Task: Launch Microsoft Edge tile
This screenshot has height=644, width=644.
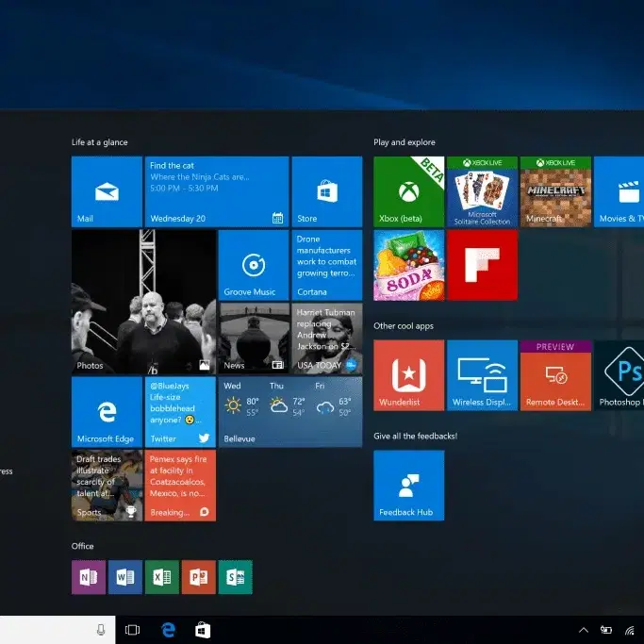Action: coord(107,412)
